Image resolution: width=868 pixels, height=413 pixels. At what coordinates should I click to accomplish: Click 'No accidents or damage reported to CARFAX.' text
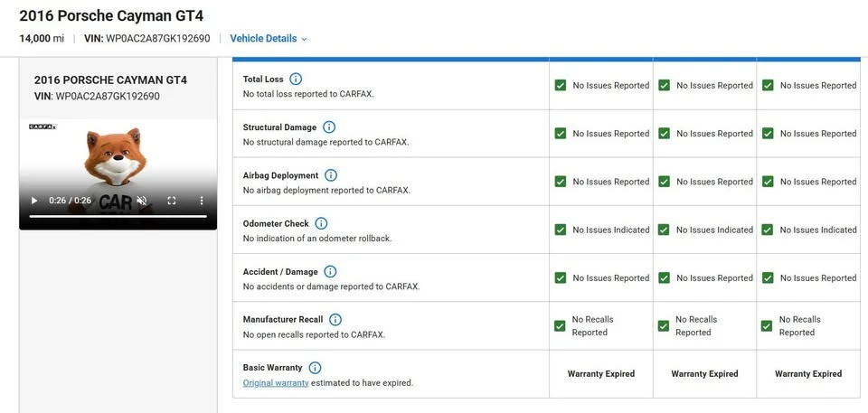pyautogui.click(x=331, y=286)
